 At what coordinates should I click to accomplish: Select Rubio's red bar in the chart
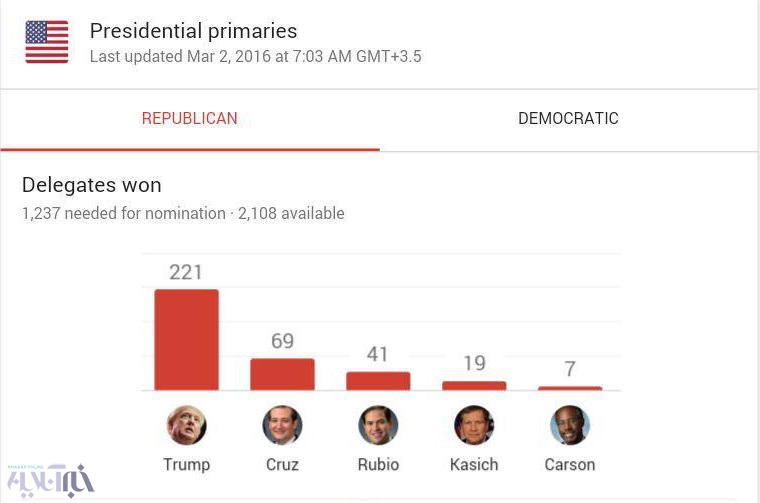(378, 381)
